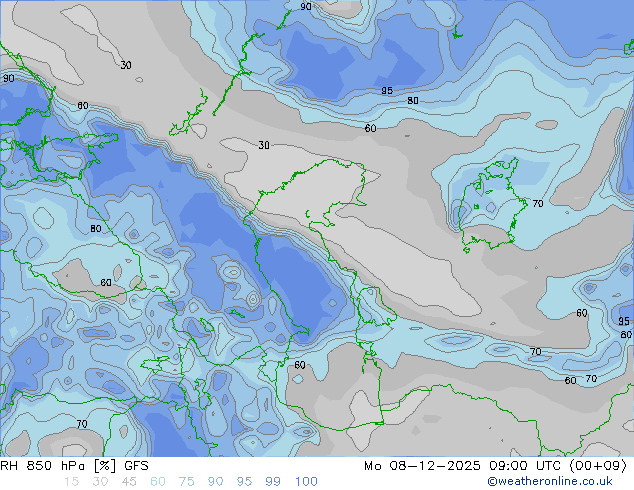Click the legend value 95 below the map
This screenshot has width=634, height=490.
[x=244, y=482]
